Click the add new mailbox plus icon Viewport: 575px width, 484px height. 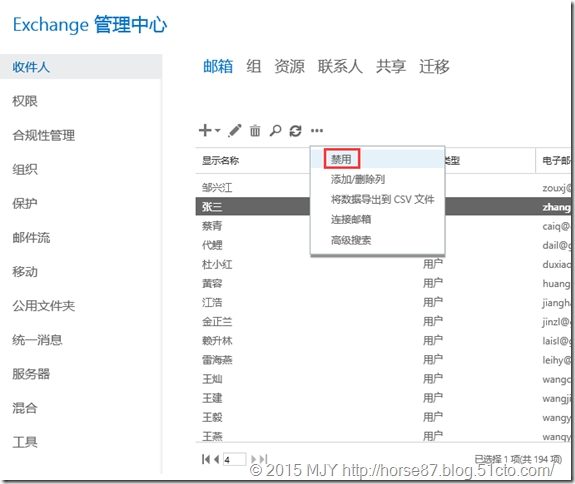205,131
